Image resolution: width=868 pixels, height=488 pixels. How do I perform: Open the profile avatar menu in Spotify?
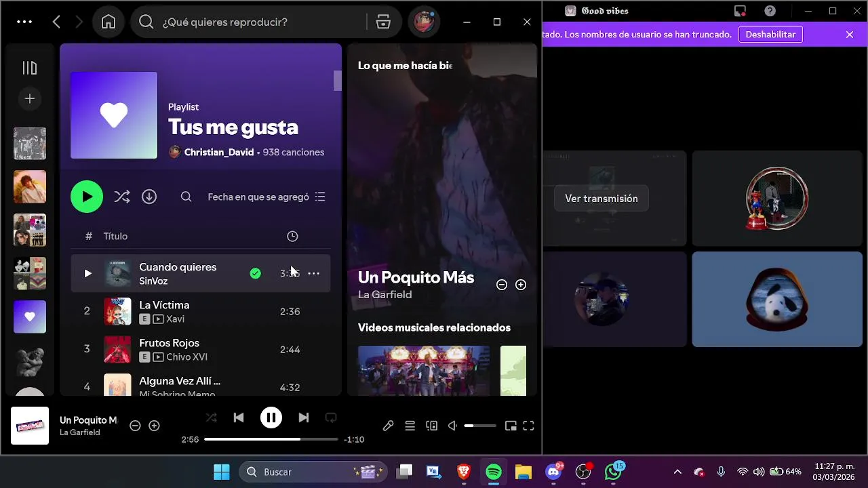(x=425, y=22)
